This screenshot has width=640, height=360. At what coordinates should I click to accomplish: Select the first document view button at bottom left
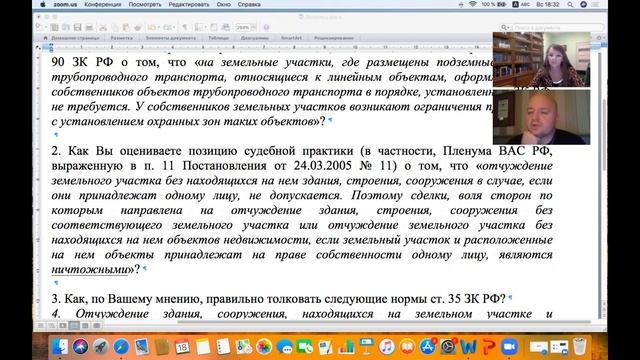(41, 325)
